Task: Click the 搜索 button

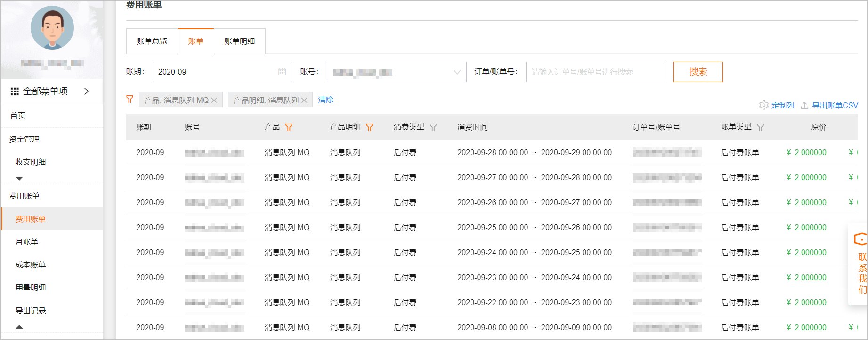Action: [698, 72]
